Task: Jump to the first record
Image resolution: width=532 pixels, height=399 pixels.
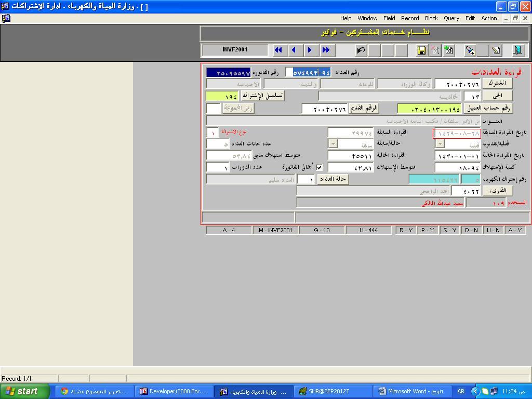Action: pos(278,50)
